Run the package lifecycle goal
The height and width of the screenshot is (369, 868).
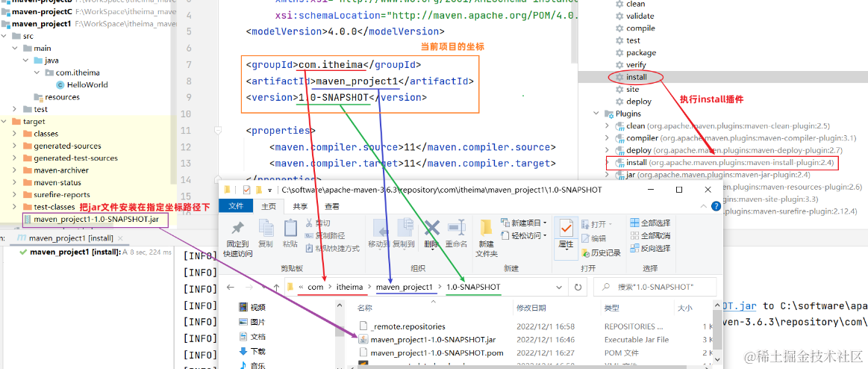641,52
